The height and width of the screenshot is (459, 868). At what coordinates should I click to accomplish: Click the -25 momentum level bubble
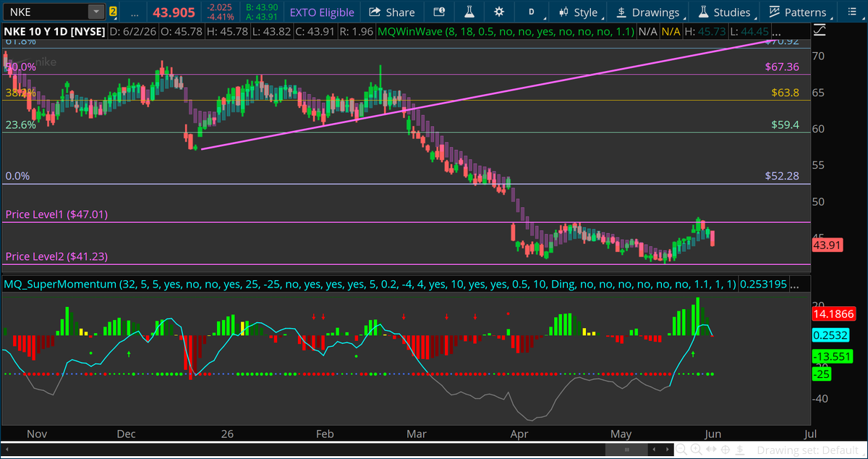point(822,374)
